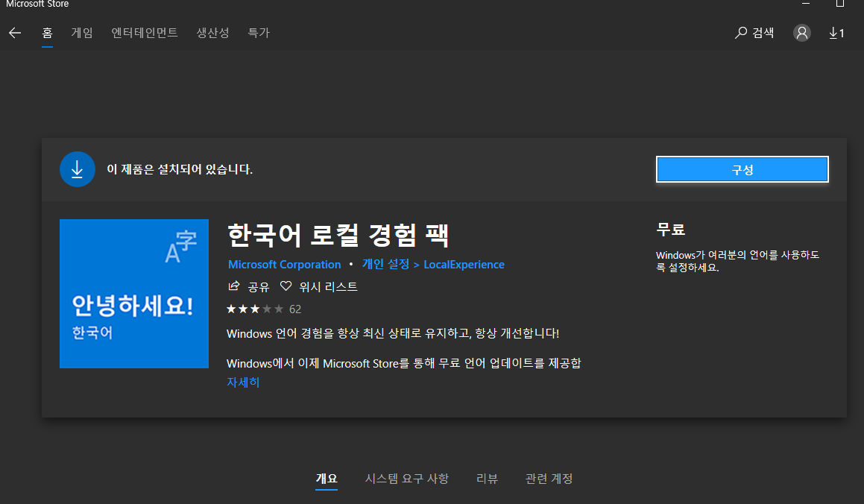Image resolution: width=864 pixels, height=504 pixels.
Task: Click the back arrow navigation icon
Action: [x=15, y=33]
